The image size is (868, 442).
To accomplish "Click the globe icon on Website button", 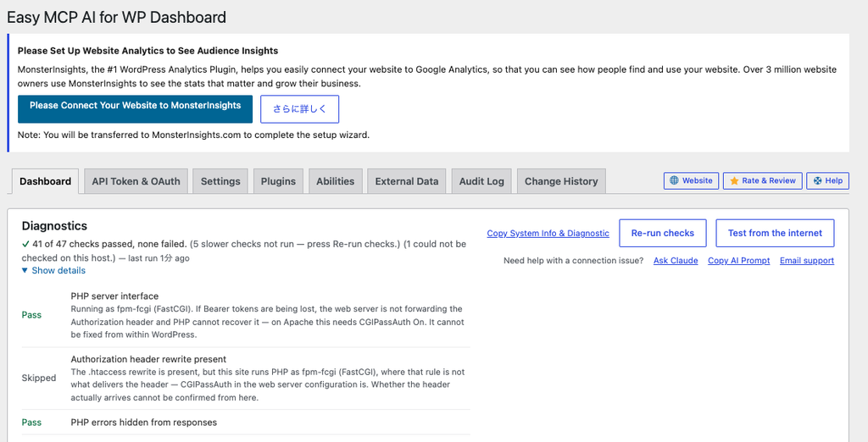I will [674, 180].
